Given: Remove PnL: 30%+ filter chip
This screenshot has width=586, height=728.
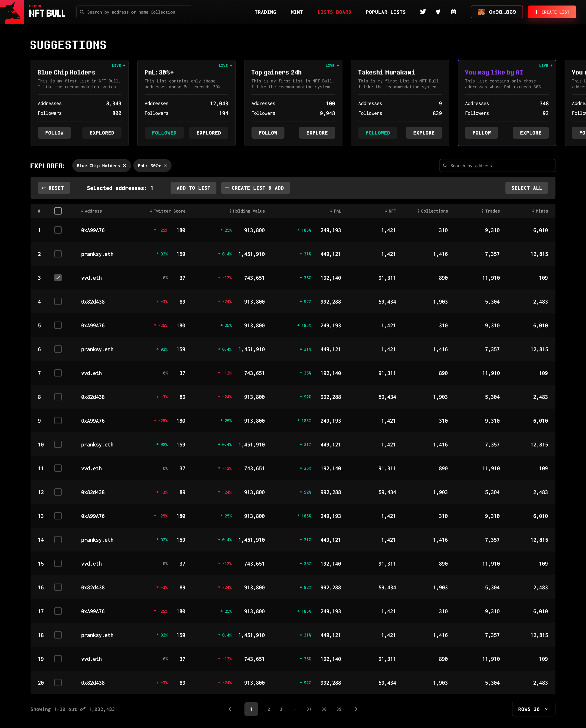Looking at the screenshot, I should (165, 165).
